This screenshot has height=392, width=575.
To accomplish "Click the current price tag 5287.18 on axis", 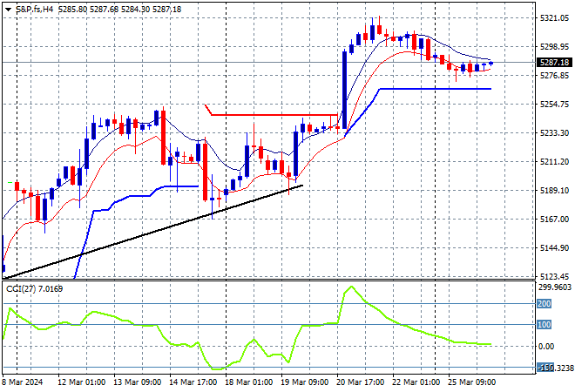I will 555,63.
